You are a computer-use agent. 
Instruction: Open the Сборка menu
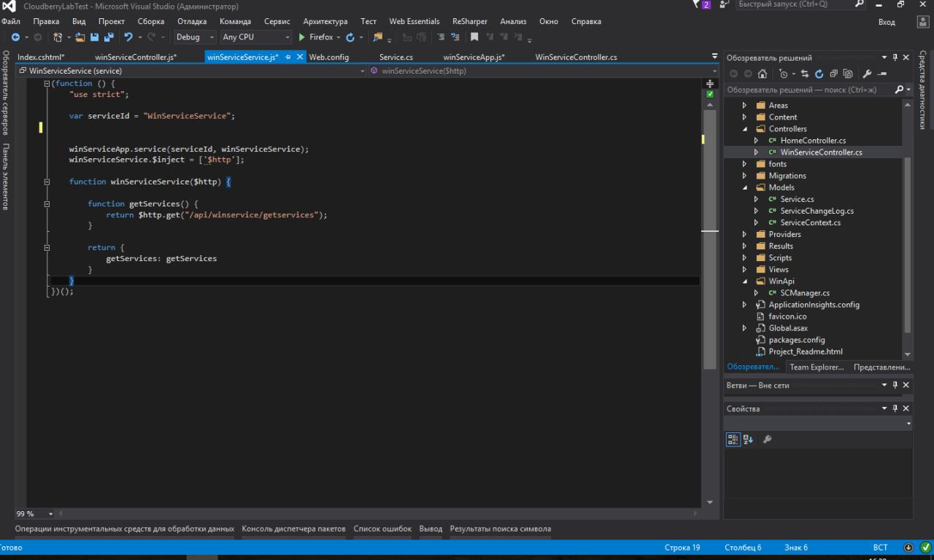tap(150, 21)
